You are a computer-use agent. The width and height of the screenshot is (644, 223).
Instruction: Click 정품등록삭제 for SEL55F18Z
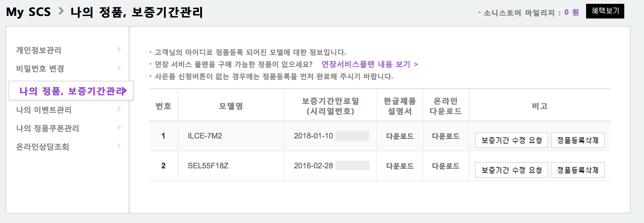(577, 170)
